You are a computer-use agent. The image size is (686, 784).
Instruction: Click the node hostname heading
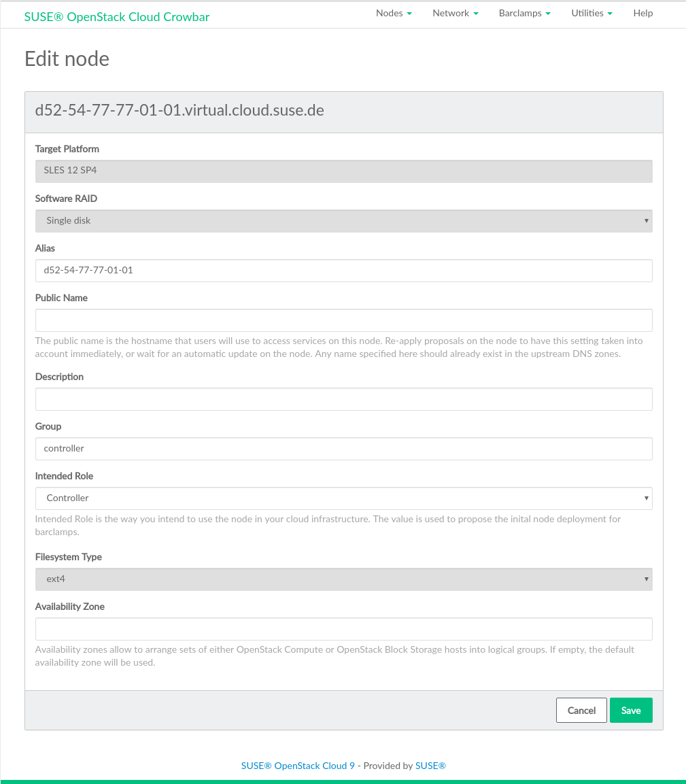pyautogui.click(x=179, y=110)
